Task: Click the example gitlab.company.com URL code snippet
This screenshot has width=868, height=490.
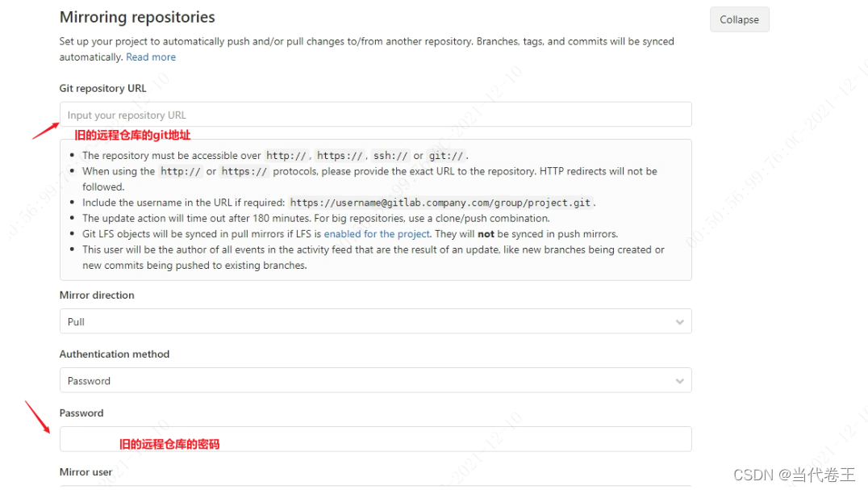Action: point(440,203)
